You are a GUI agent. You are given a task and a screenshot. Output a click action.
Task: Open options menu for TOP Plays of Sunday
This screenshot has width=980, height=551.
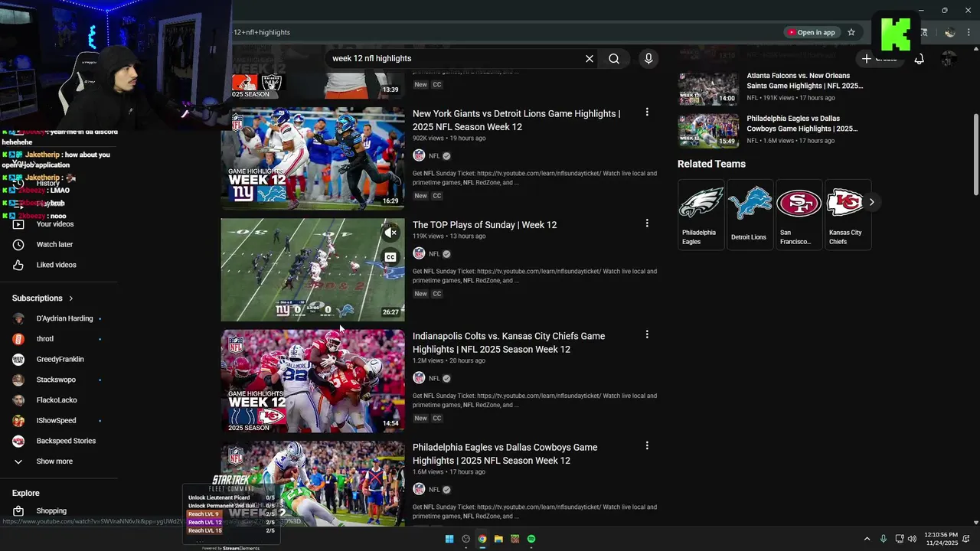[x=647, y=223]
